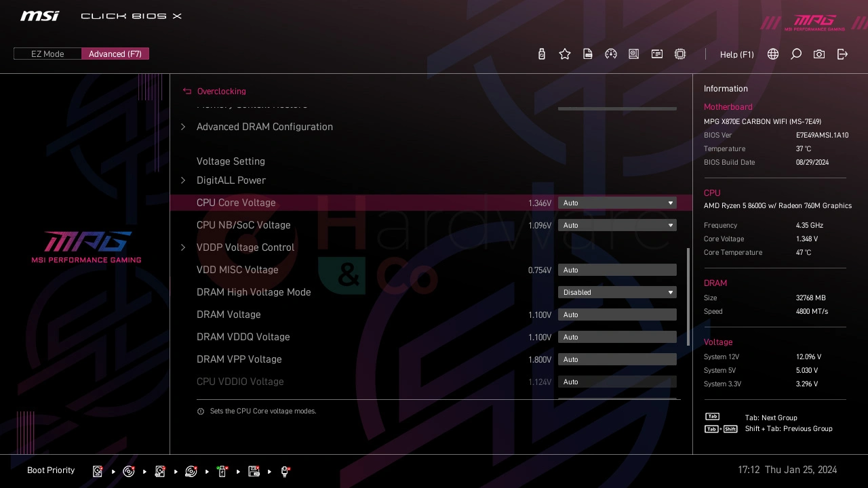Image resolution: width=868 pixels, height=488 pixels.
Task: Click the System 12V reading 12.096 V
Action: point(808,357)
